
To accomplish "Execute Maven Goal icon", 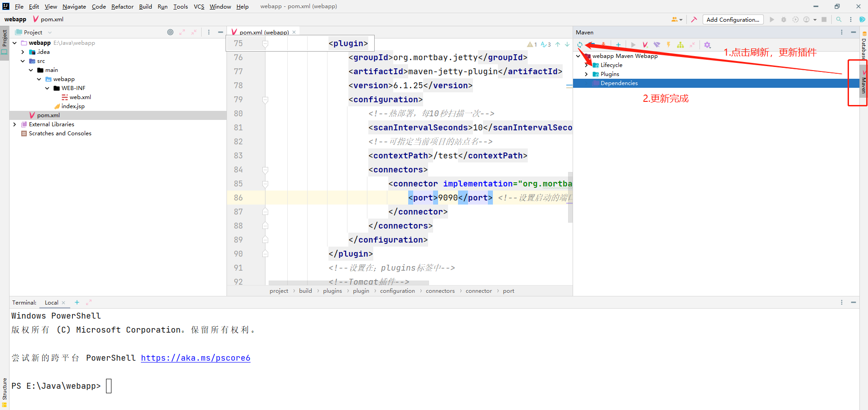I will (x=645, y=45).
